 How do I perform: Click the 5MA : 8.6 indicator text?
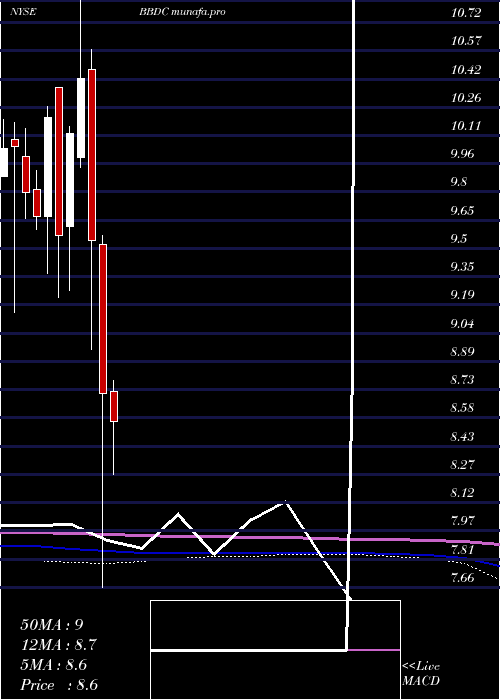coord(54,665)
